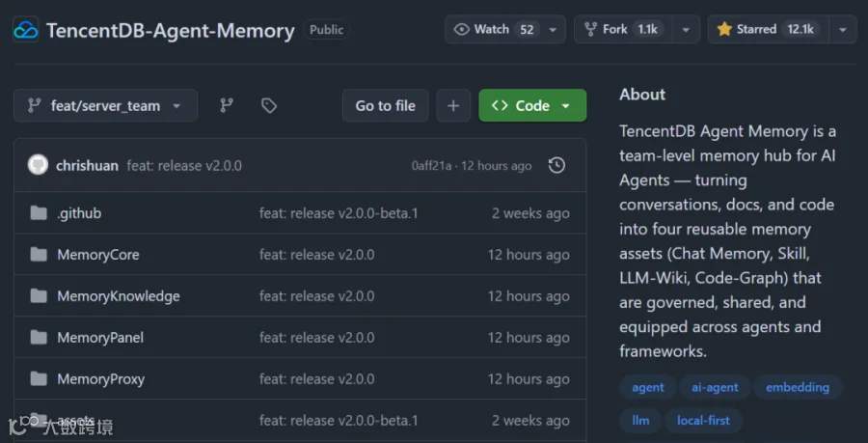Click "12 hours ago" in the MemoryCore row
The height and width of the screenshot is (443, 868).
pos(529,255)
